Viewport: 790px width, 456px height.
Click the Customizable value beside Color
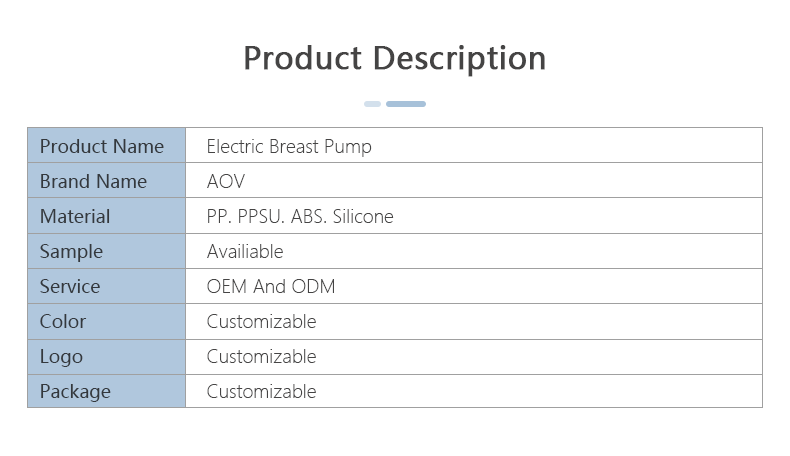pyautogui.click(x=261, y=321)
